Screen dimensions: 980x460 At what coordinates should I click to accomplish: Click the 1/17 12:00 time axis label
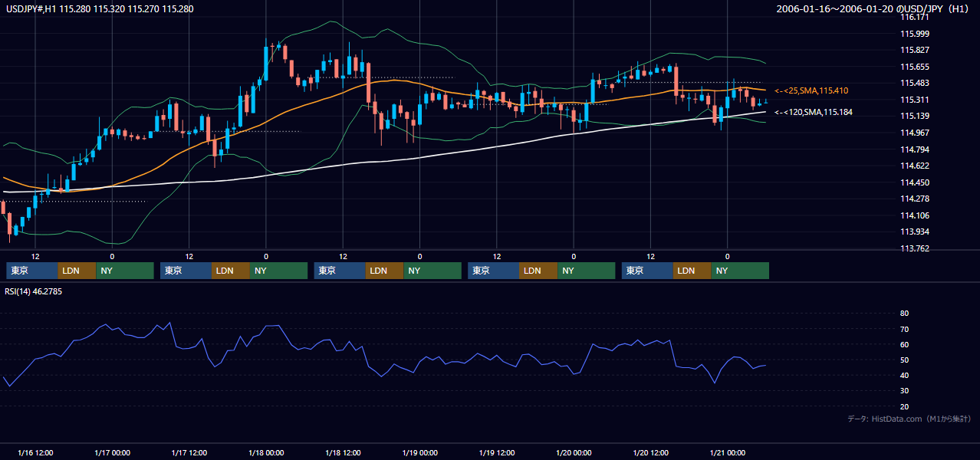point(189,452)
